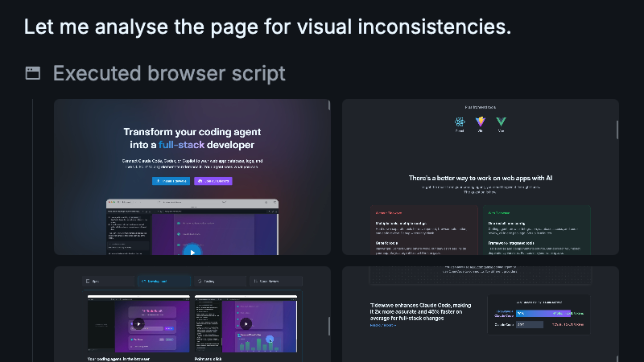
Task: Click the Vite logo icon
Action: coord(481,123)
